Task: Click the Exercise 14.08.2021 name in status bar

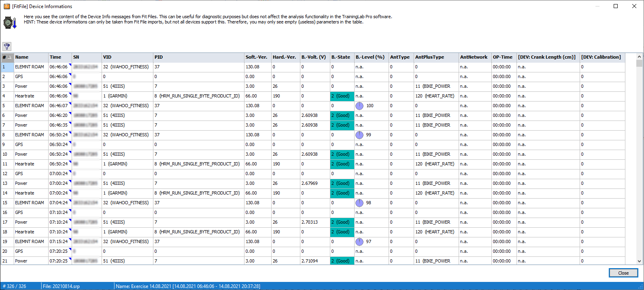Action: click(188, 286)
